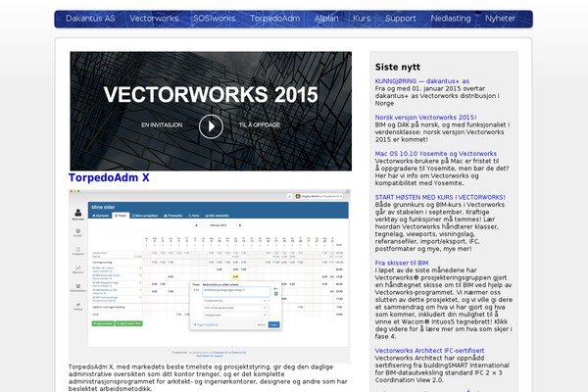Click the TIL Å OPPDAGE text on banner
The width and height of the screenshot is (588, 392).
(260, 124)
